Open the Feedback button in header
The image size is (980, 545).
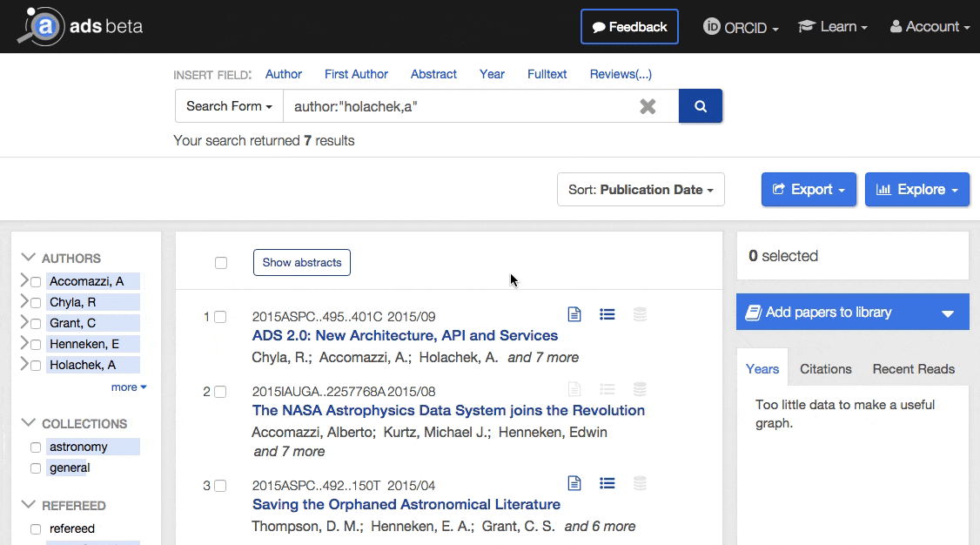[x=629, y=27]
